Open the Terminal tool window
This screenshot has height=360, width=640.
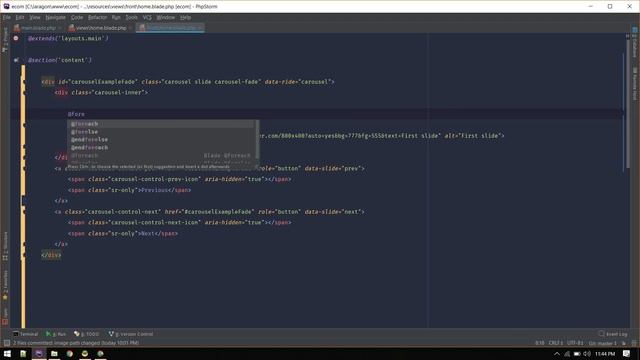point(25,334)
